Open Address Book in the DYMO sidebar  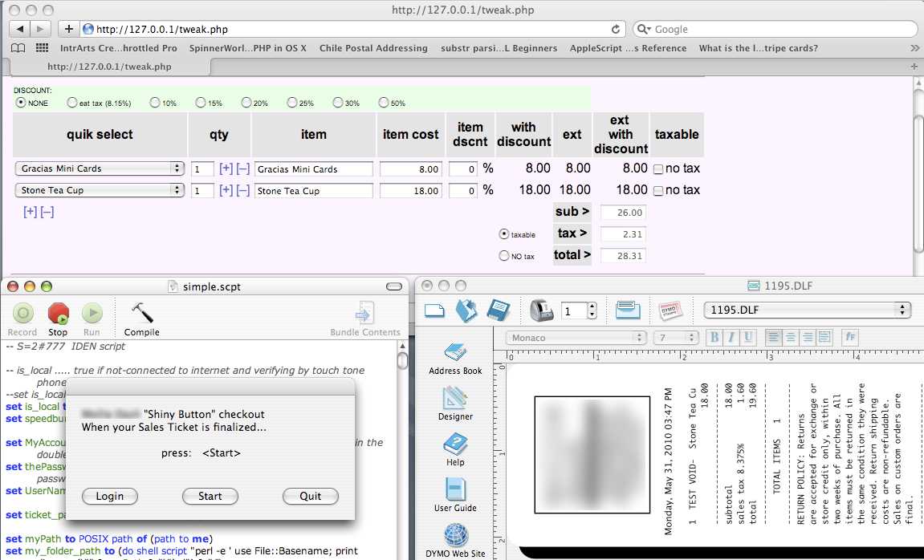point(455,359)
